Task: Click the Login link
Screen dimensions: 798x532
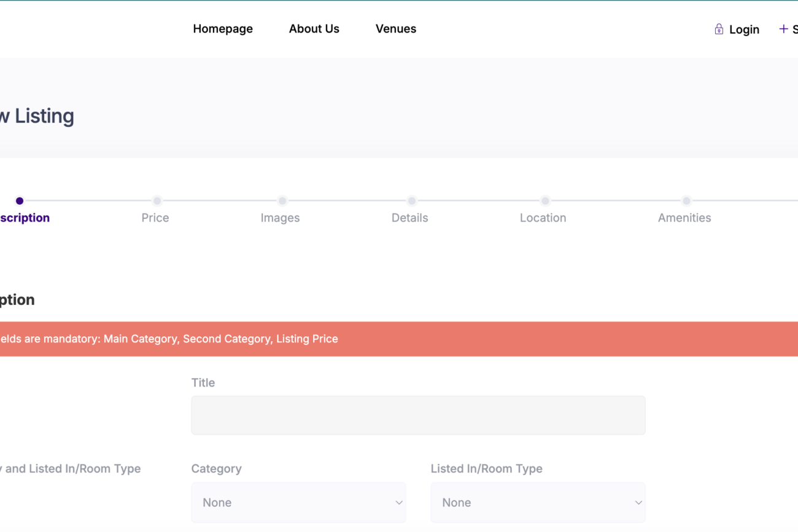Action: [744, 29]
